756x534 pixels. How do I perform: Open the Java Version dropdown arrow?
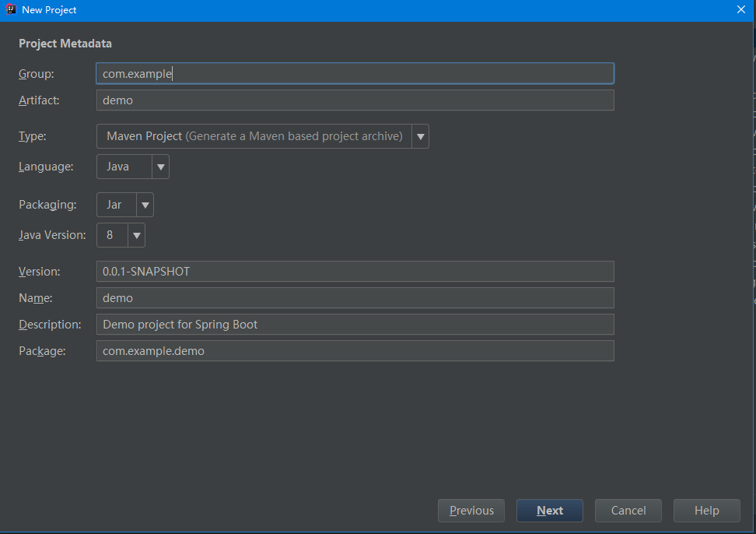pyautogui.click(x=136, y=235)
